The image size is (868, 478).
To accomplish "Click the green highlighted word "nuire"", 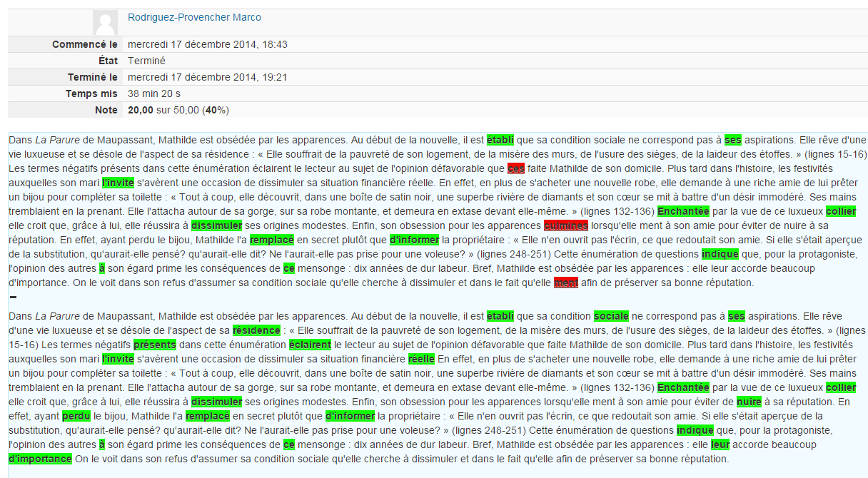I will (x=749, y=402).
